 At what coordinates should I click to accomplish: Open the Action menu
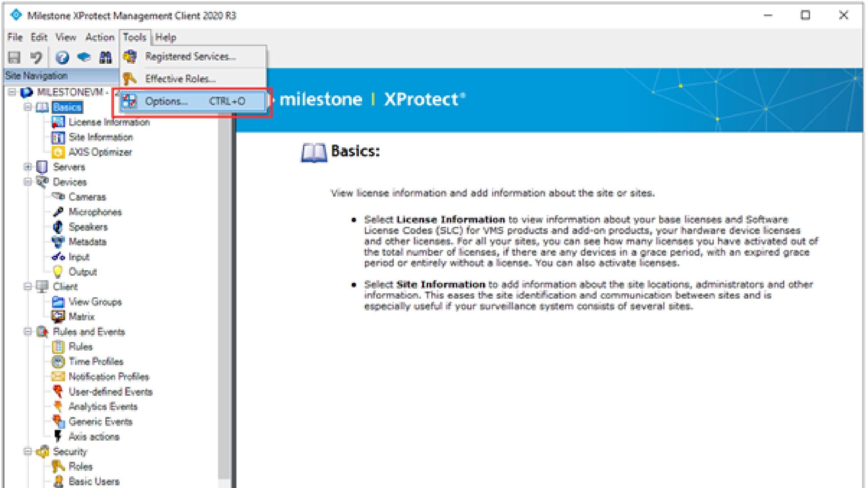click(x=100, y=37)
